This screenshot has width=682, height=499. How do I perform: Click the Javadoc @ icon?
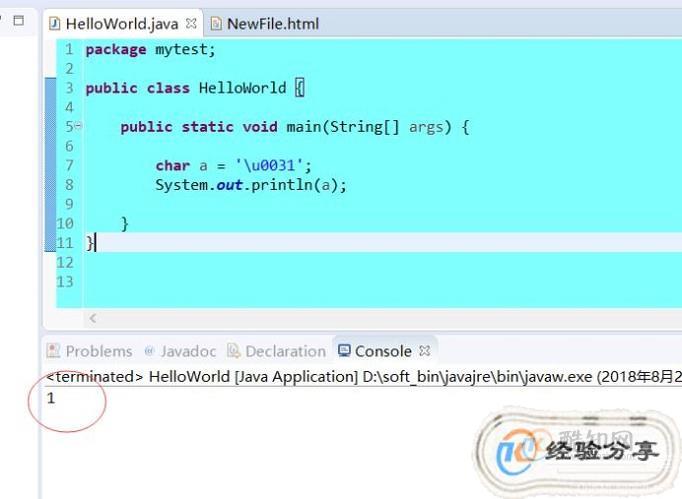pos(149,351)
